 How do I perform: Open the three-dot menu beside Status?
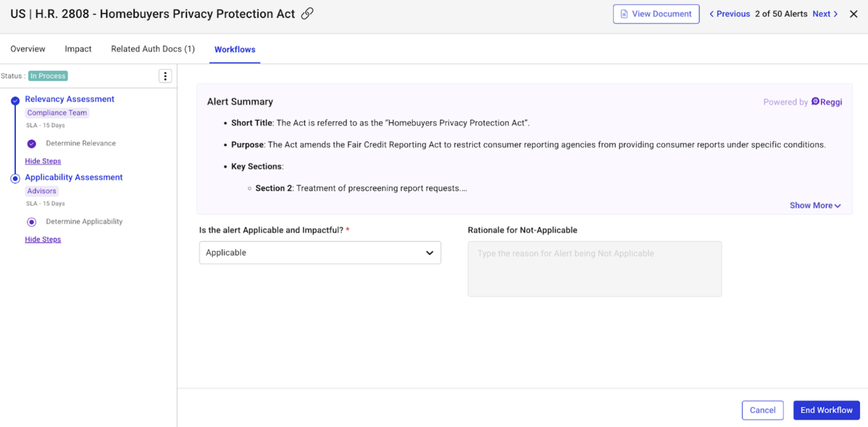click(165, 76)
